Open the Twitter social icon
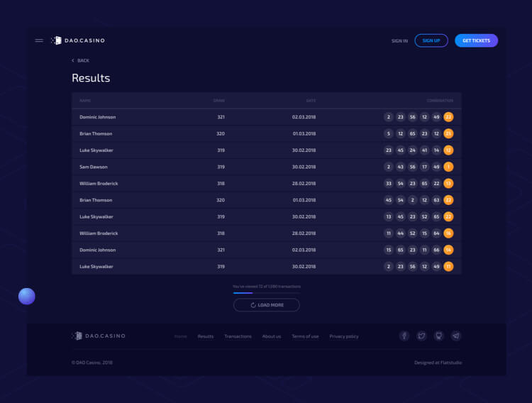The height and width of the screenshot is (403, 532). tap(421, 336)
